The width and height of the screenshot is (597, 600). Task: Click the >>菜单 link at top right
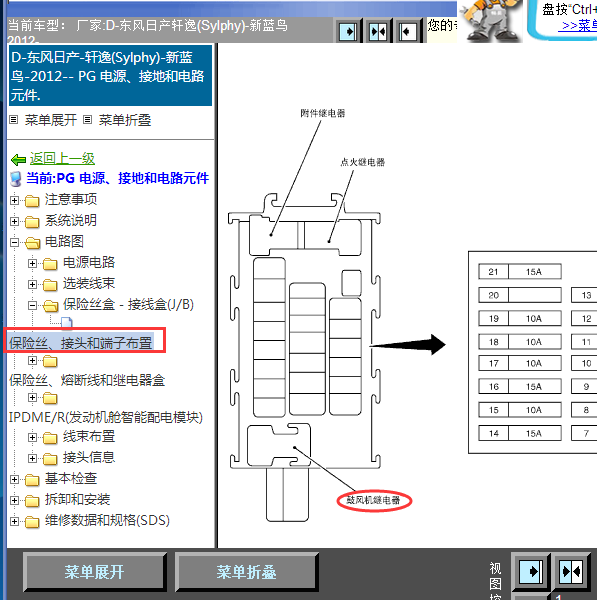click(x=579, y=26)
